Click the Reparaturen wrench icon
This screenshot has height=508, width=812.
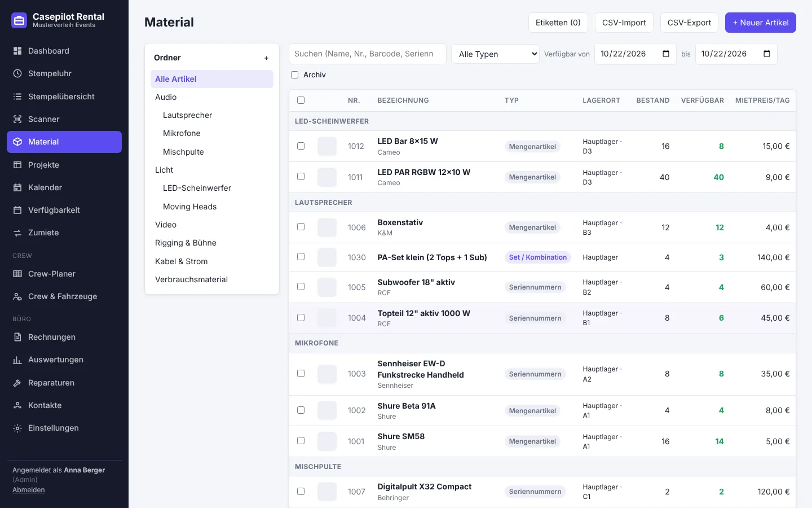pyautogui.click(x=17, y=383)
